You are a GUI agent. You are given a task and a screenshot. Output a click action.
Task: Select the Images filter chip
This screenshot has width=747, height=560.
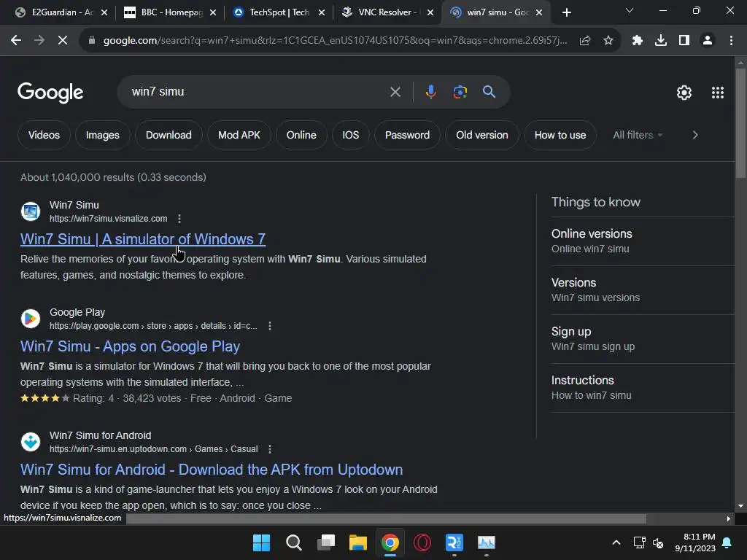point(102,135)
